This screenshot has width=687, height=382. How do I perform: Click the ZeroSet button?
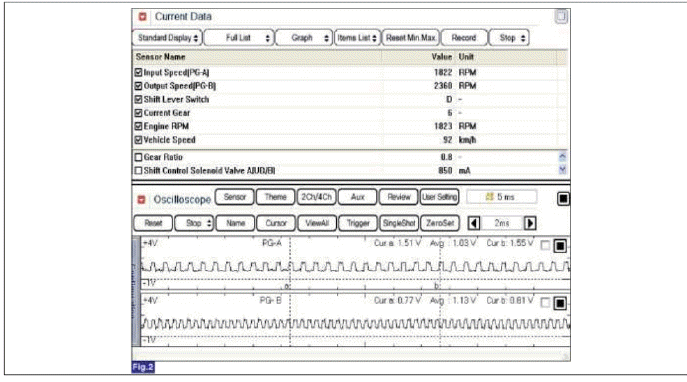coord(440,223)
